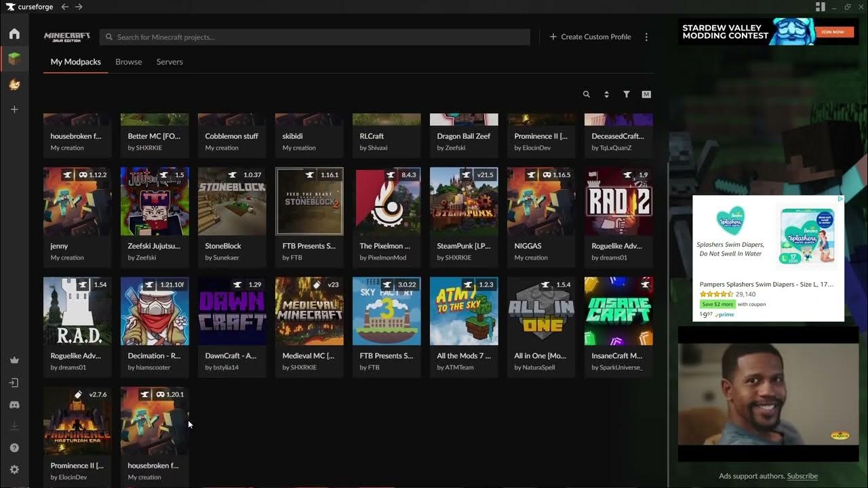
Task: Click the curseforge anvil logo in title bar
Action: pyautogui.click(x=10, y=7)
